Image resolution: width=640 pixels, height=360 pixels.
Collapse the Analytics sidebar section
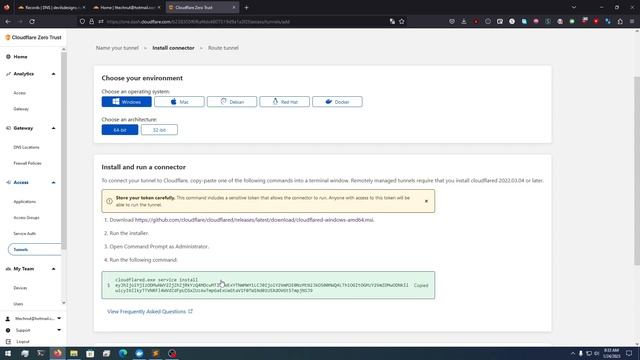[53, 74]
